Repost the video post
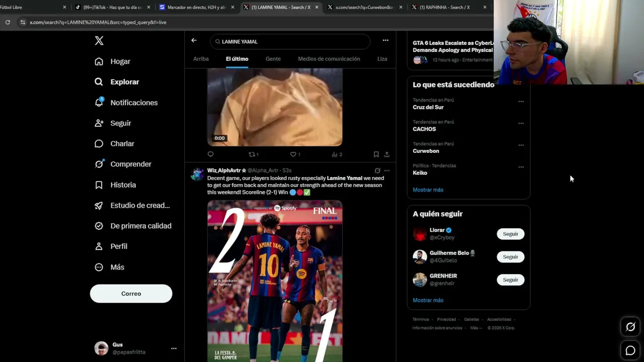Image resolution: width=644 pixels, height=362 pixels. (x=253, y=154)
